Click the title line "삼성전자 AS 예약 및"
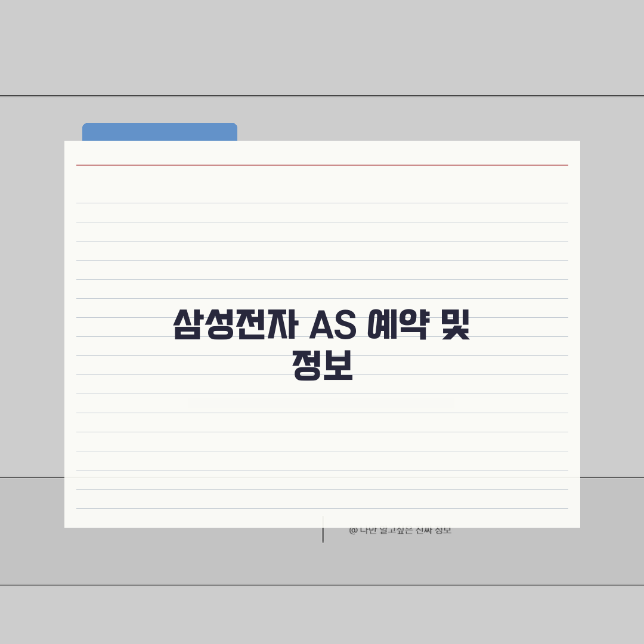Viewport: 644px width, 644px height. point(321,325)
